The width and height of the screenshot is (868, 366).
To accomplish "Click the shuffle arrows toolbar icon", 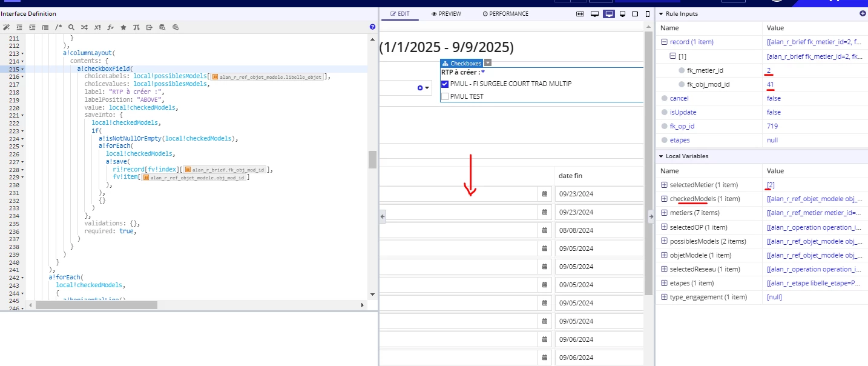I will pos(84,27).
